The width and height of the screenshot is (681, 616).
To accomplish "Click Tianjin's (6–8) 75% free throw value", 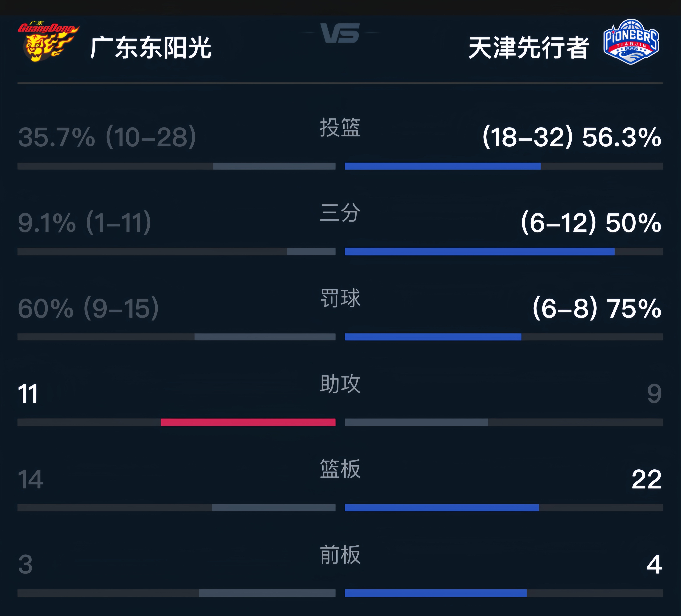I will 597,308.
